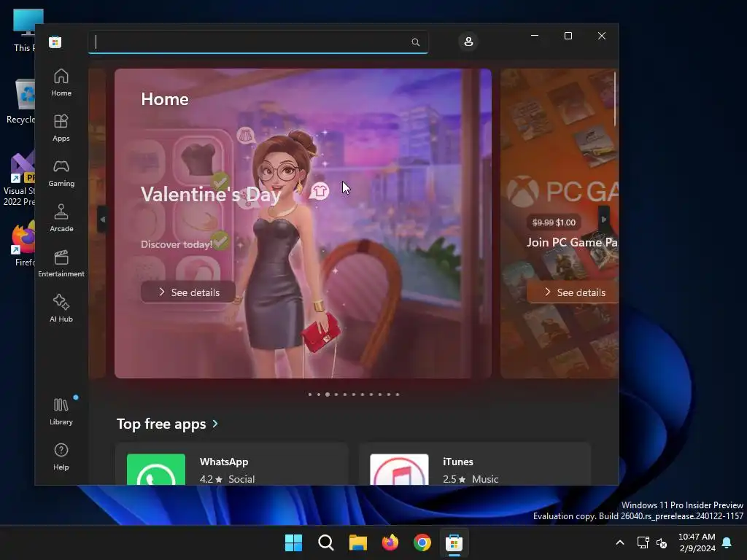
Task: Open the notifications bell
Action: (727, 542)
